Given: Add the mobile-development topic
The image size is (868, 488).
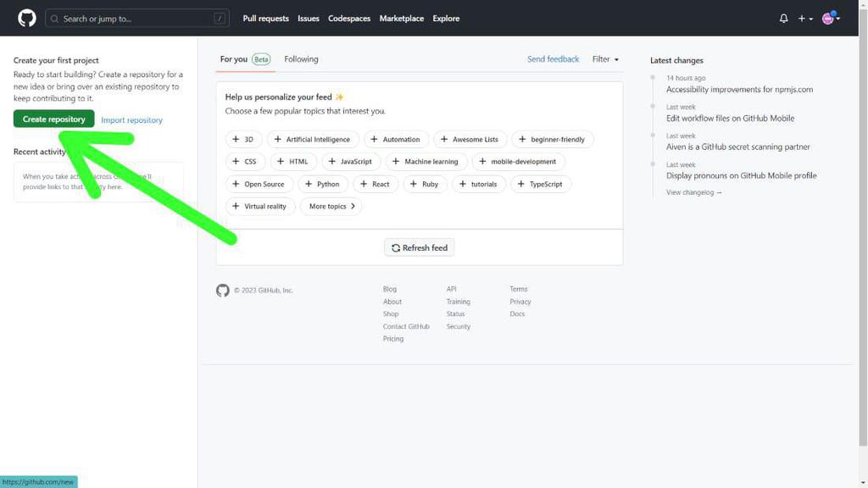Looking at the screenshot, I should click(x=518, y=162).
